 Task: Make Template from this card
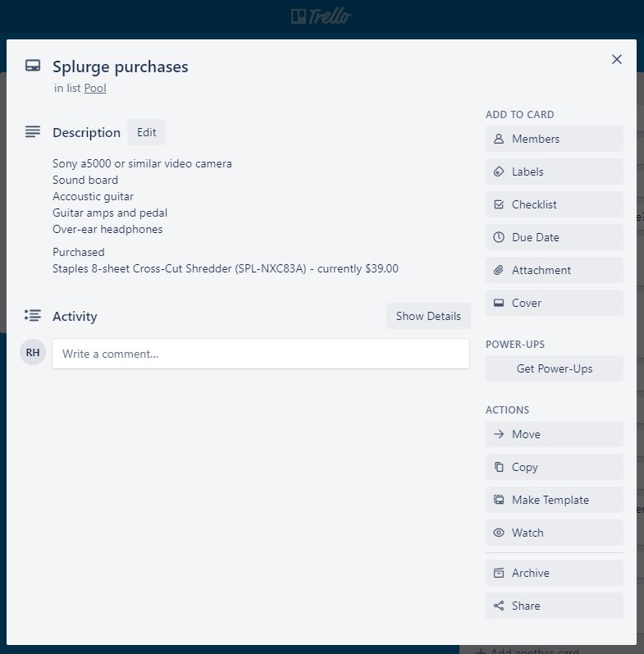554,500
